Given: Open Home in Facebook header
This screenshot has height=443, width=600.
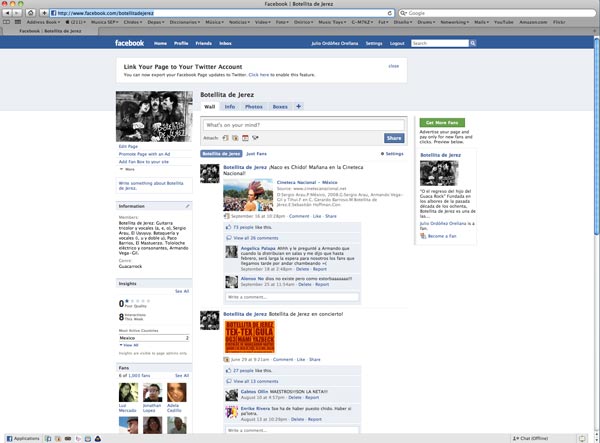Looking at the screenshot, I should [x=160, y=43].
